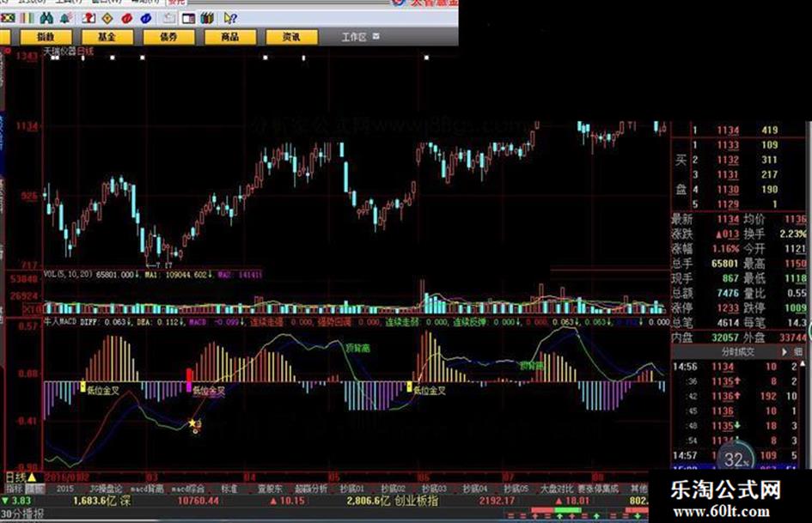The height and width of the screenshot is (523, 812).
Task: Click the 分时成交 panel header
Action: coord(738,351)
